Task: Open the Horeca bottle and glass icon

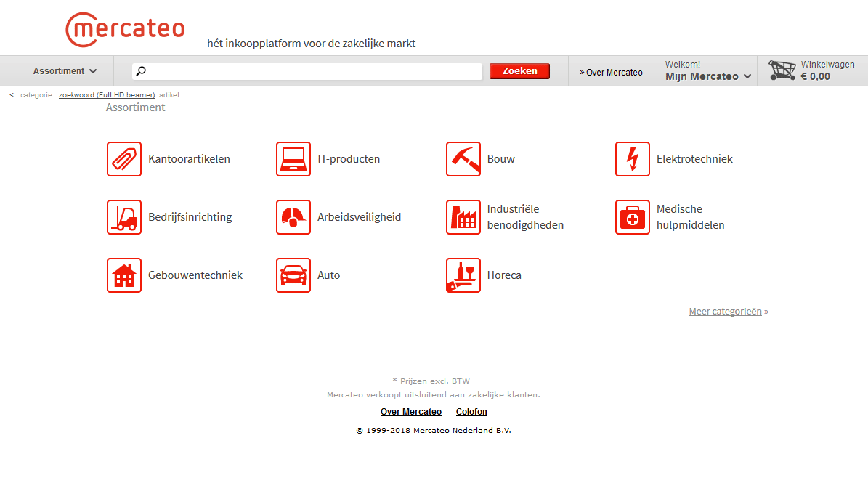Action: pyautogui.click(x=463, y=275)
